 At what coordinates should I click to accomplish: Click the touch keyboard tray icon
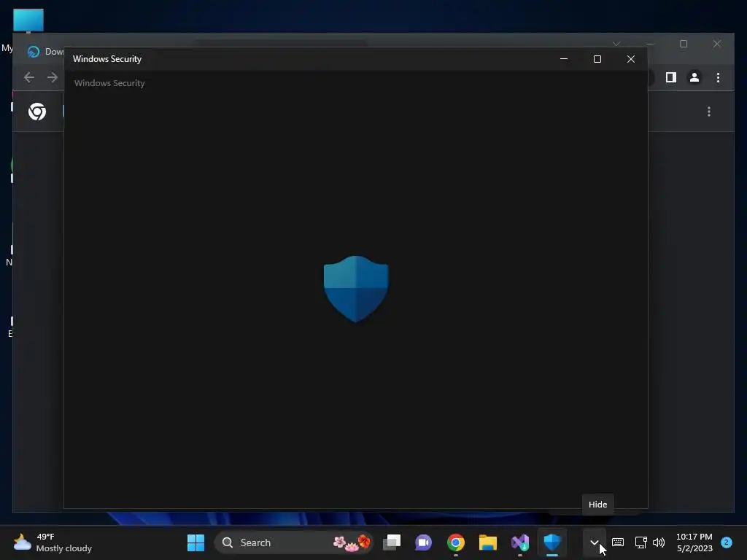[x=618, y=542]
